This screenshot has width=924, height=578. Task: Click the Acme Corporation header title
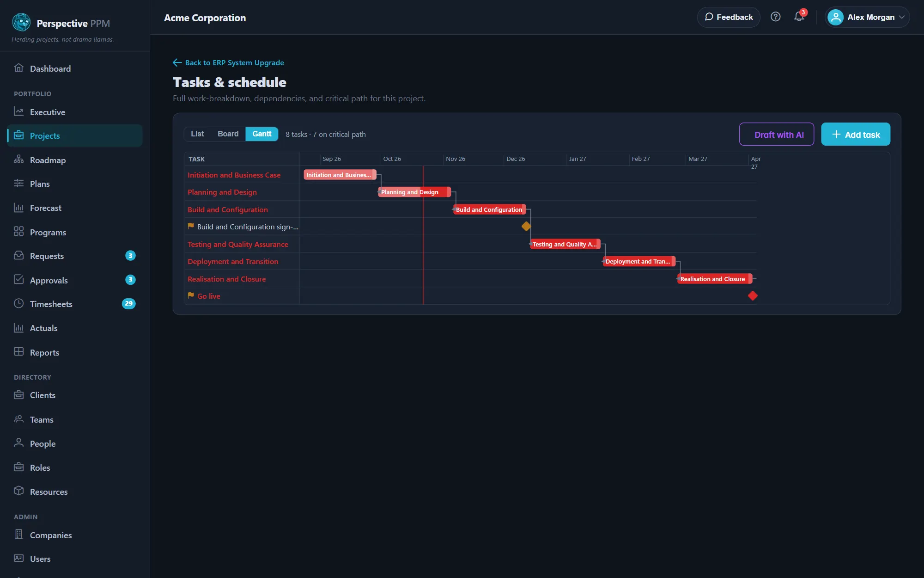tap(205, 18)
